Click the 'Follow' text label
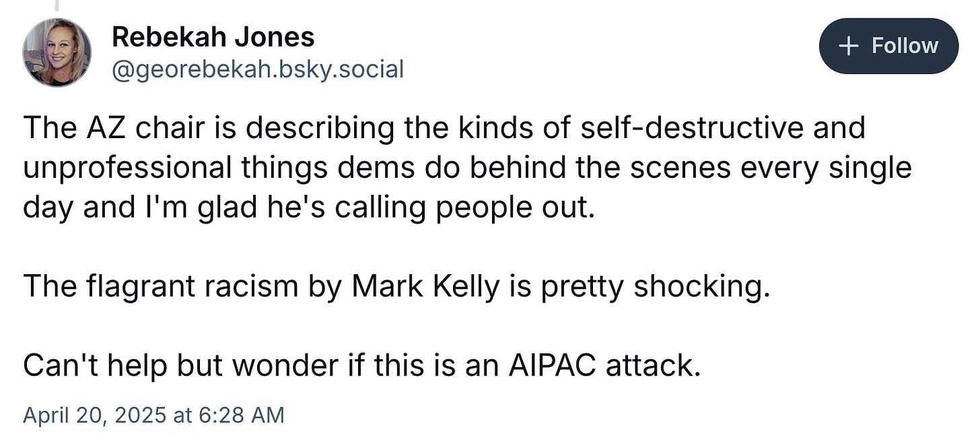 click(x=904, y=46)
